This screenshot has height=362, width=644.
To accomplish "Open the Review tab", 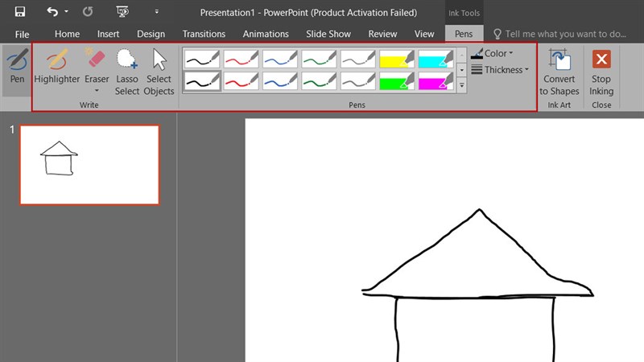I will [382, 34].
